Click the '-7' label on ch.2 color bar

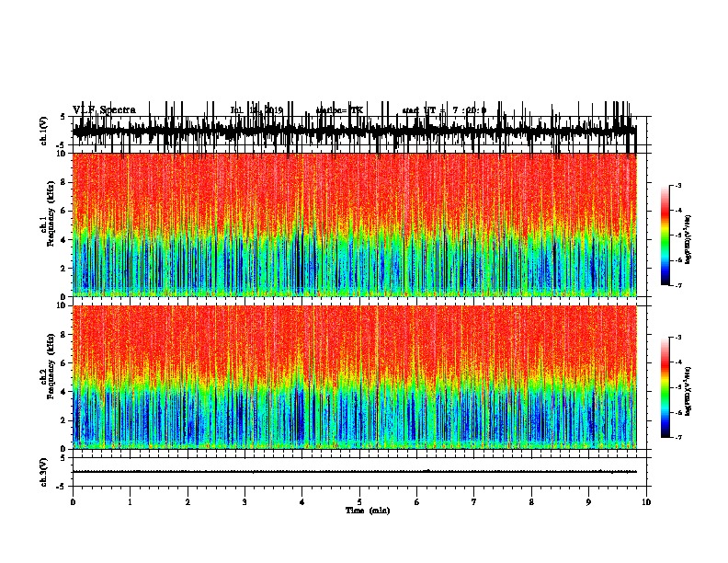pos(677,438)
